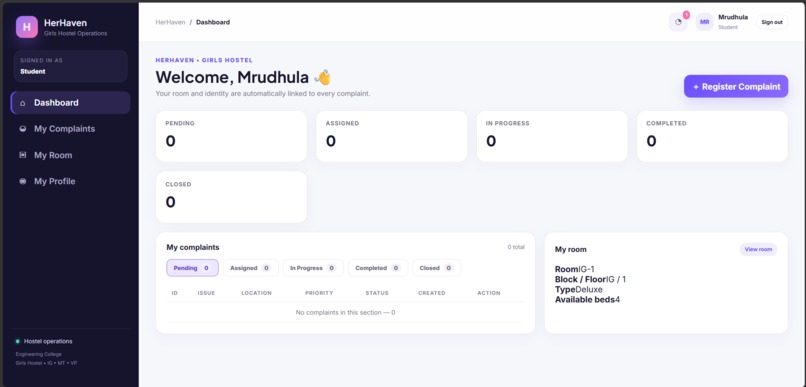Sign out of the account

click(x=772, y=22)
